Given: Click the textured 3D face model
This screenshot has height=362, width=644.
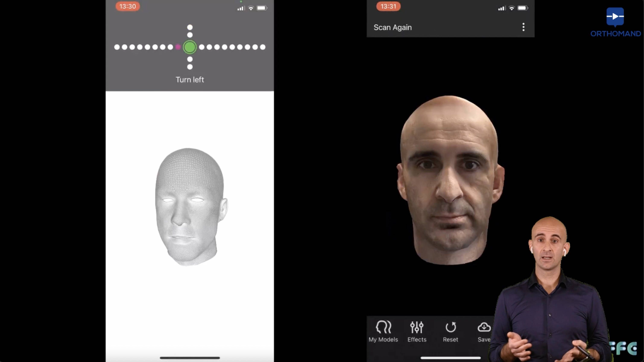Looking at the screenshot, I should pos(450,180).
